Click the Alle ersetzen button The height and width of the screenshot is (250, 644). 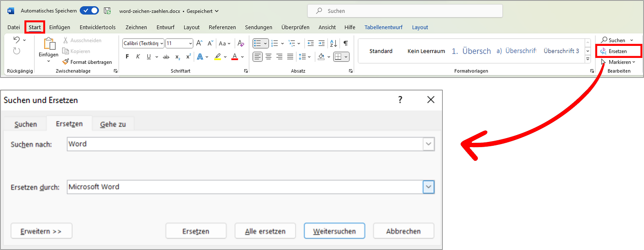pyautogui.click(x=265, y=231)
